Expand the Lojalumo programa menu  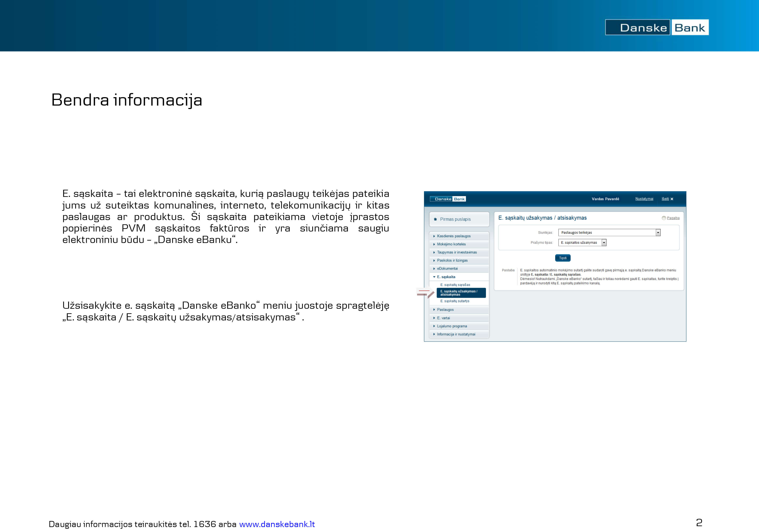point(459,326)
